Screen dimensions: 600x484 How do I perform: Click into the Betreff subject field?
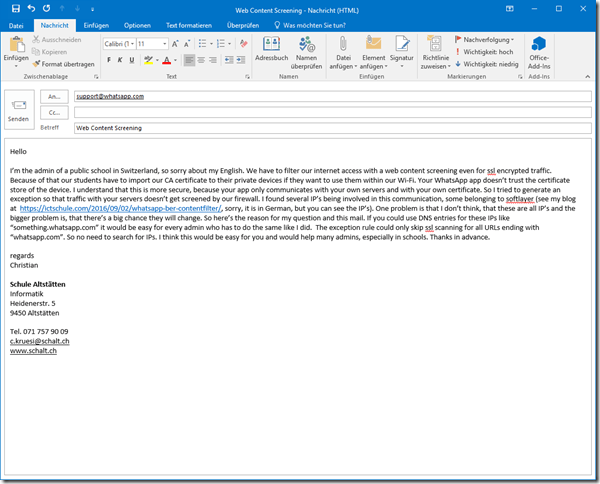click(x=330, y=128)
